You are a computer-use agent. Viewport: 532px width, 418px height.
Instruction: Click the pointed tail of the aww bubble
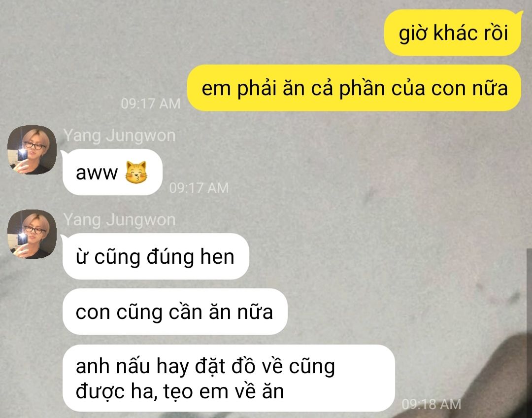point(64,153)
